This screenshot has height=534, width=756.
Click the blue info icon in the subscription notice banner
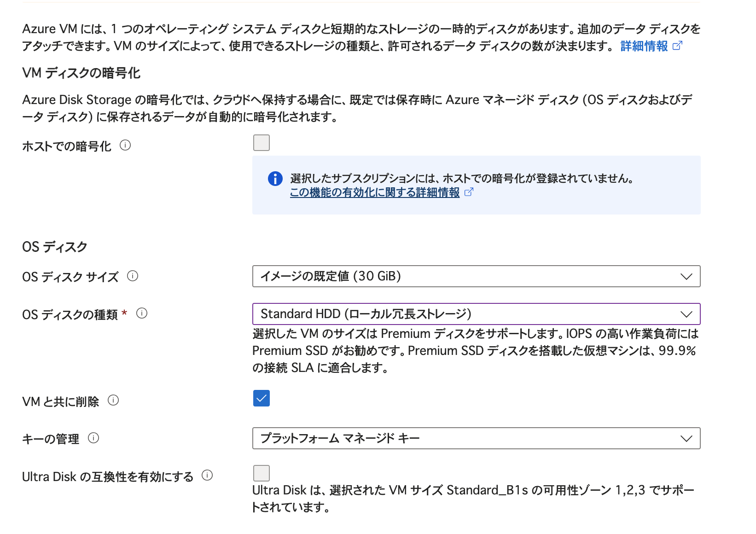tap(275, 179)
